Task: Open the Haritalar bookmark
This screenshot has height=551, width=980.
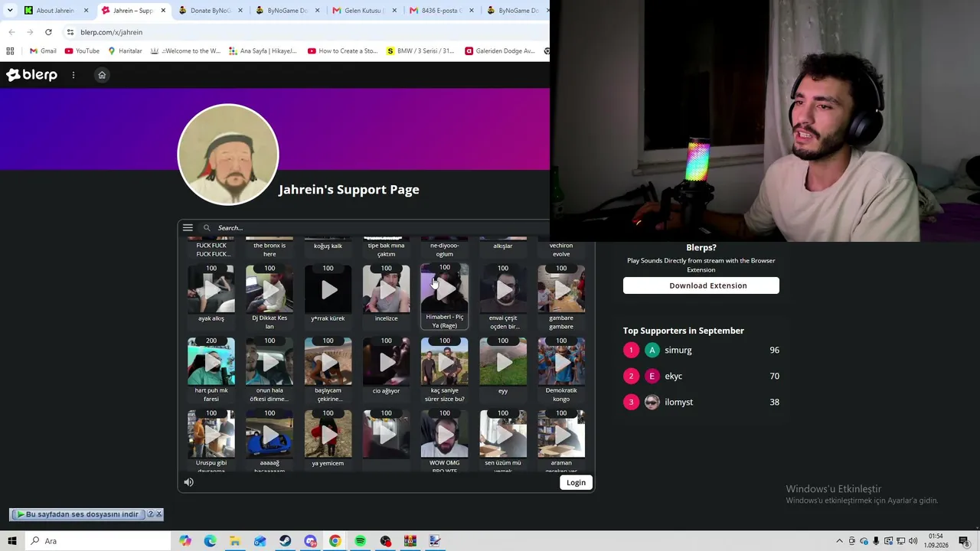Action: 125,51
